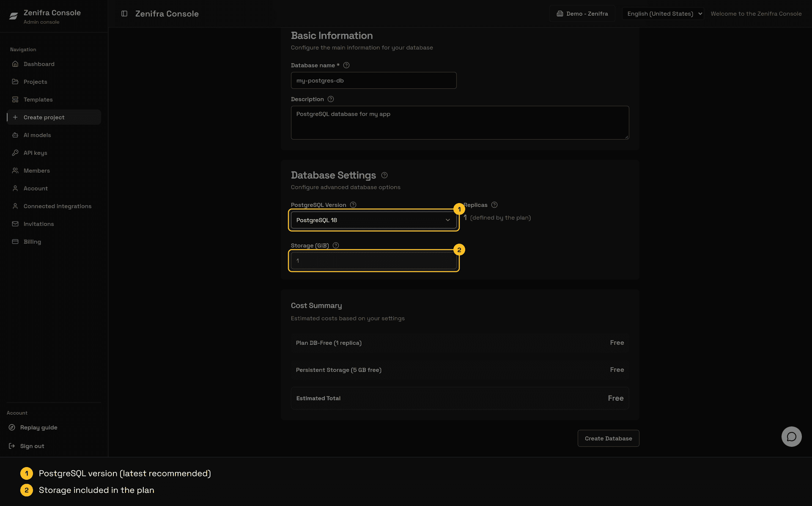Click the Database name help icon
Image resolution: width=812 pixels, height=506 pixels.
[x=346, y=65]
